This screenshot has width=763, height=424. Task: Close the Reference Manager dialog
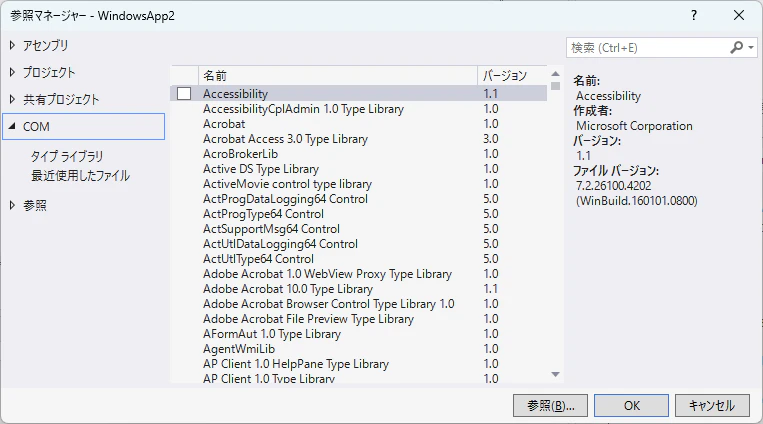tap(739, 15)
